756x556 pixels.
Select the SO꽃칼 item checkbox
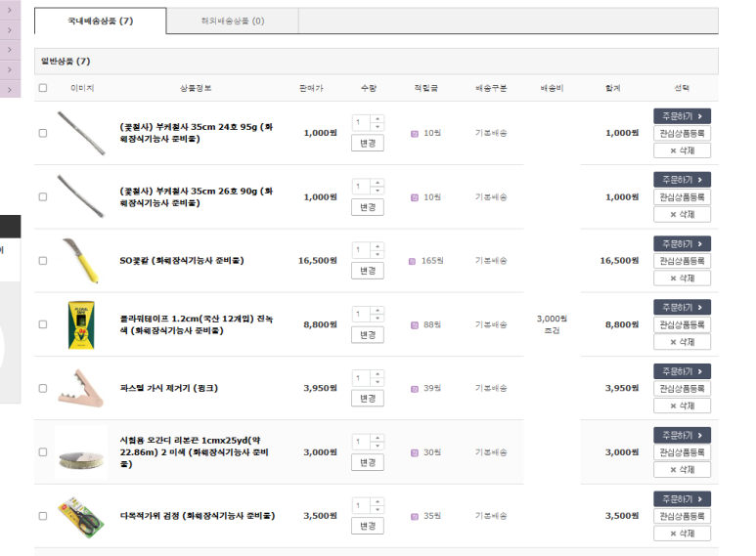tap(43, 261)
